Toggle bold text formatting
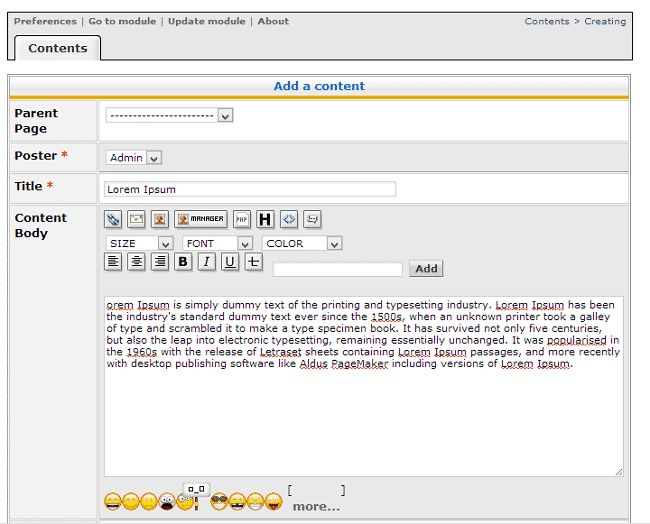The image size is (650, 524). [183, 262]
